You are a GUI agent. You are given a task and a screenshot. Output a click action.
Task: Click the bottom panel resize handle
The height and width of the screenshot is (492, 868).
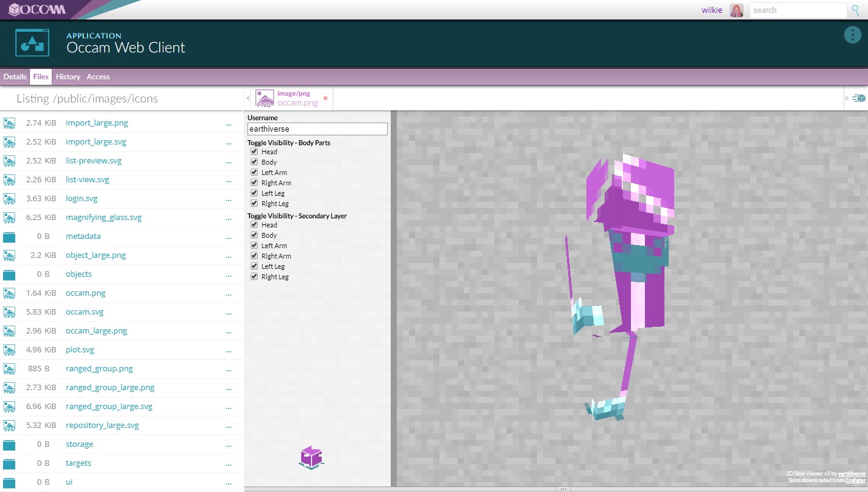click(564, 489)
